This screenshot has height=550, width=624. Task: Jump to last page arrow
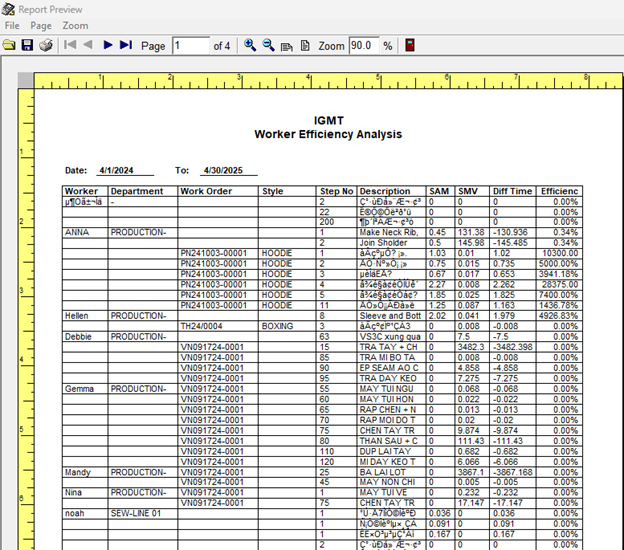tap(126, 45)
